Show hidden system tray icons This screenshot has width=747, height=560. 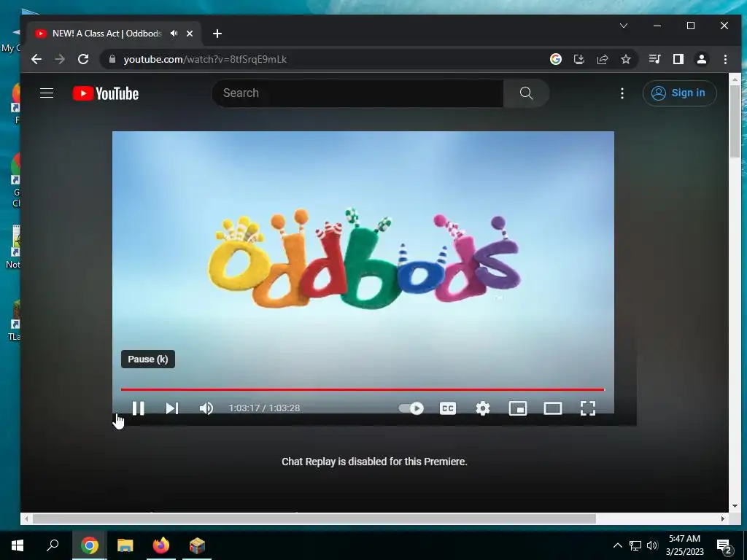[x=617, y=545]
